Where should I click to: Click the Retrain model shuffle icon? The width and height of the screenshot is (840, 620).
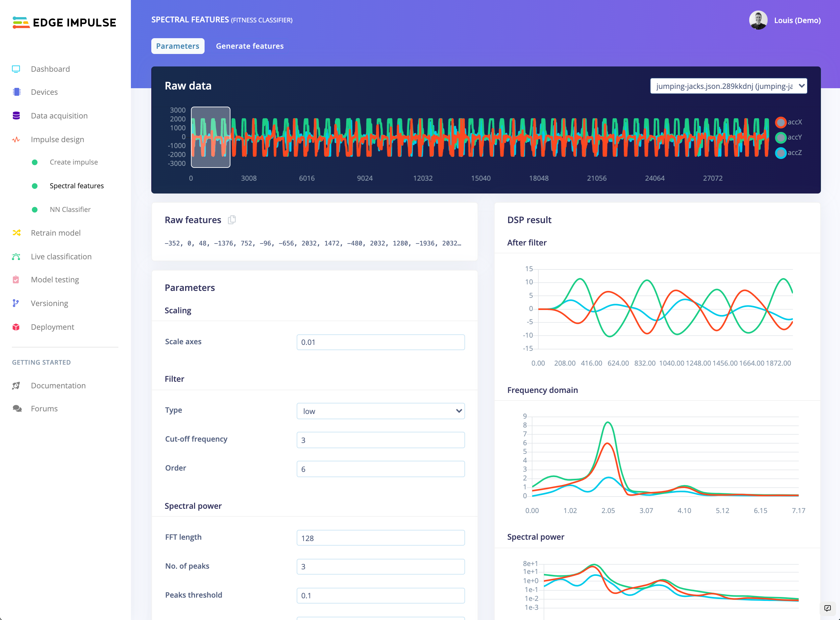tap(16, 233)
